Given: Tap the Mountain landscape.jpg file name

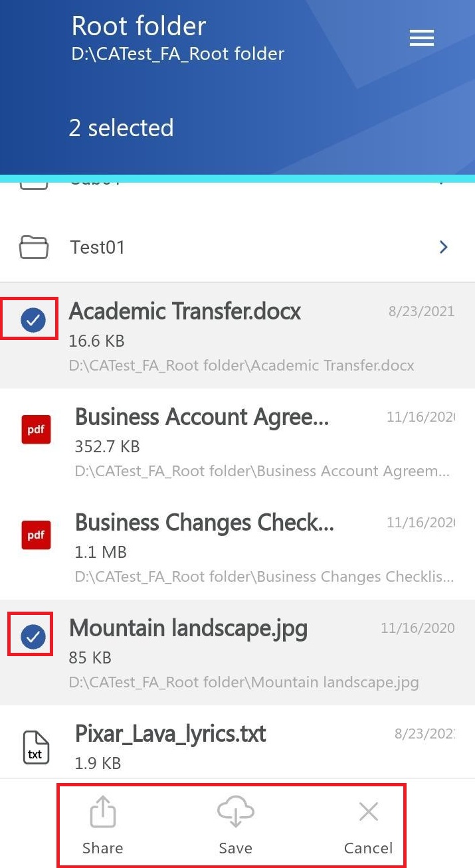Looking at the screenshot, I should tap(188, 628).
